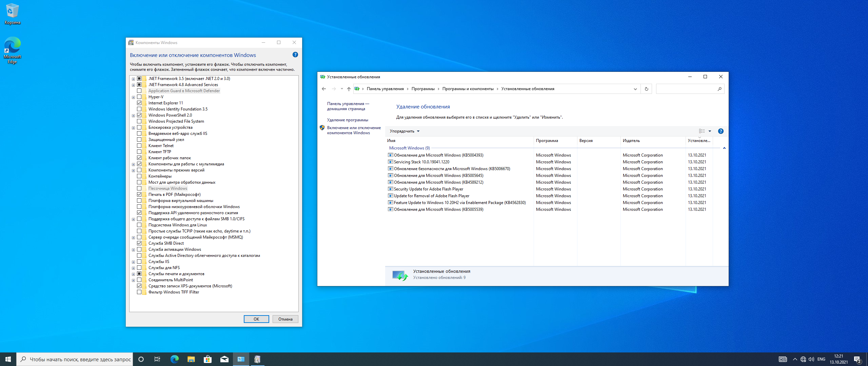Expand Службы печати и документов node
Viewport: 868px width, 366px height.
pyautogui.click(x=133, y=274)
